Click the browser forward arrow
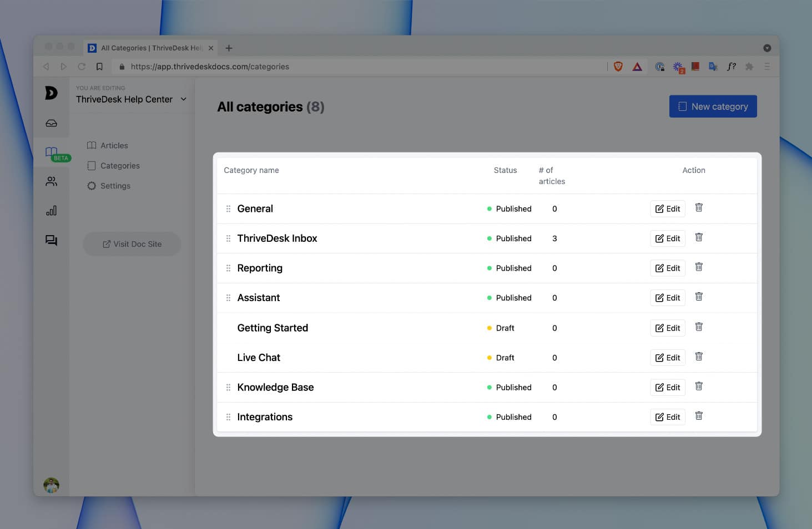 [64, 67]
